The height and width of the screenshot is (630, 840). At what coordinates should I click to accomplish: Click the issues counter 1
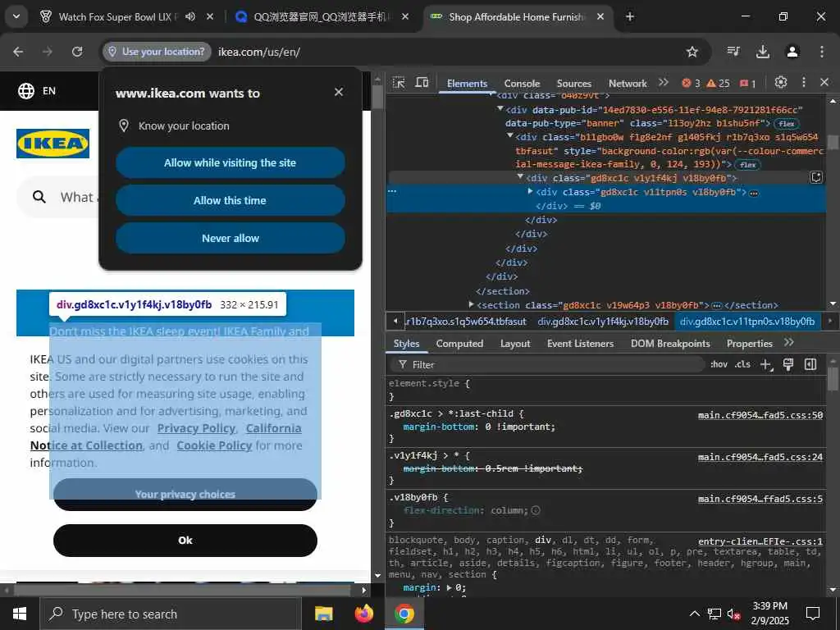[748, 83]
